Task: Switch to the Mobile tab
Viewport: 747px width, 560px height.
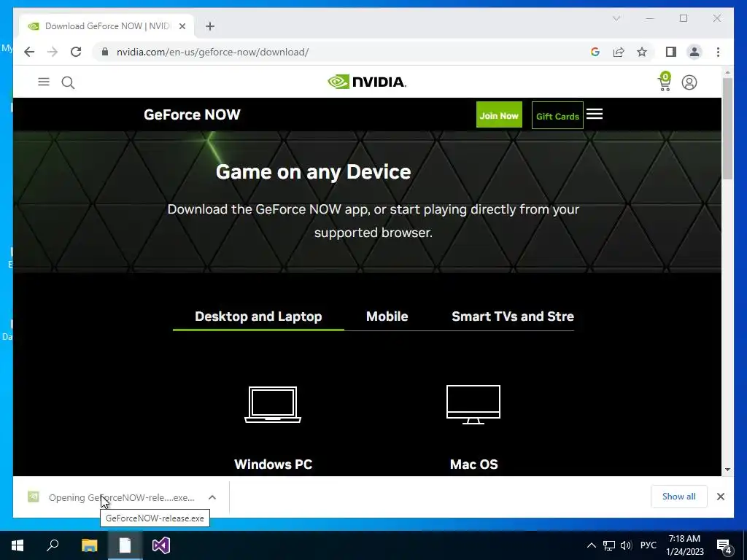Action: tap(387, 316)
